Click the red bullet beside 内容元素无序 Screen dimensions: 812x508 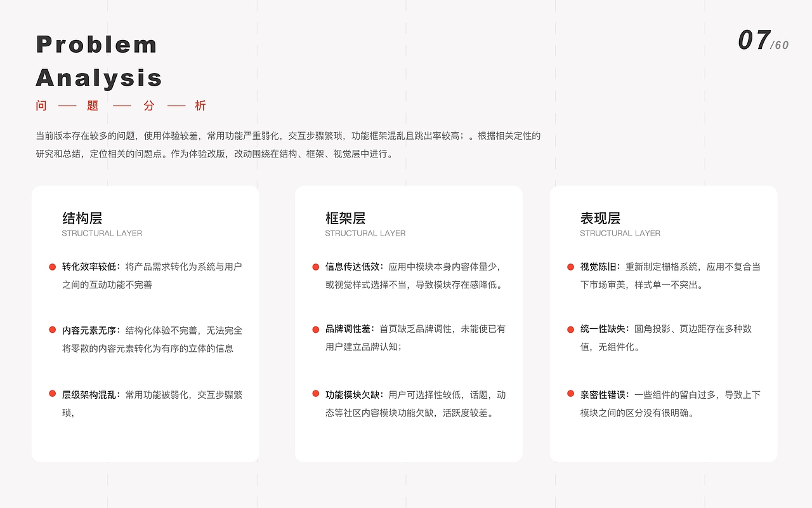point(53,330)
